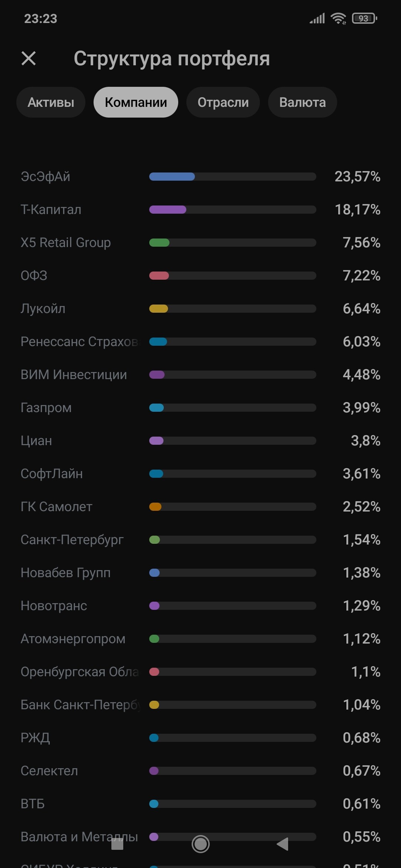Select the ГК Самолет entry
The image size is (401, 868).
click(x=56, y=507)
